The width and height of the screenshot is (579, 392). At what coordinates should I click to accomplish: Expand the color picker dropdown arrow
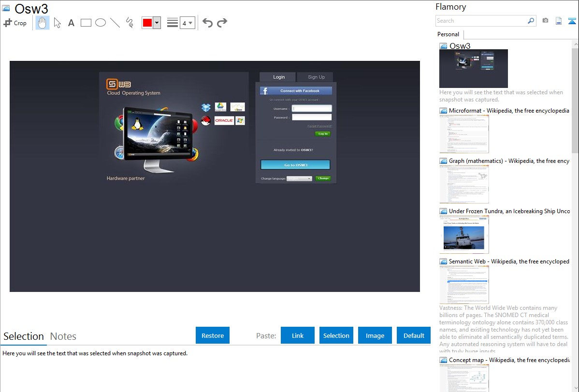157,23
